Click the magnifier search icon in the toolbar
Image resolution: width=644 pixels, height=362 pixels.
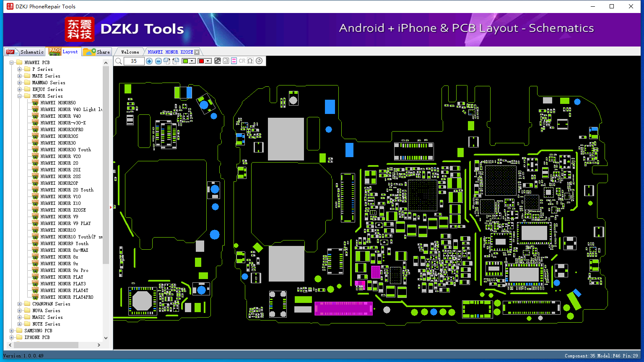(119, 61)
